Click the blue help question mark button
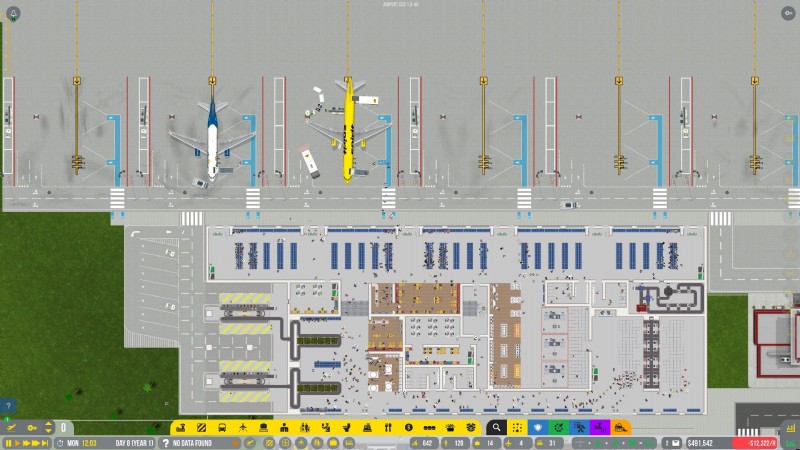 (9, 407)
